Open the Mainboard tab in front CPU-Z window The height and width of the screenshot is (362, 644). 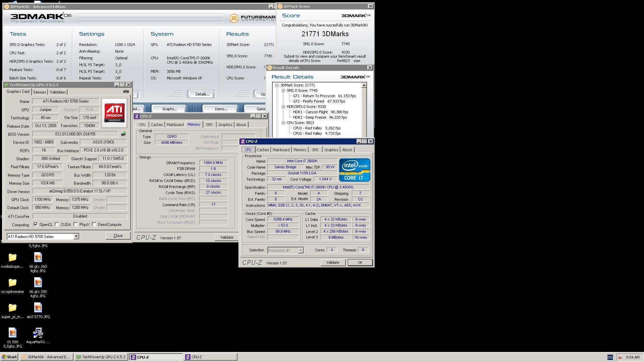[x=281, y=150]
